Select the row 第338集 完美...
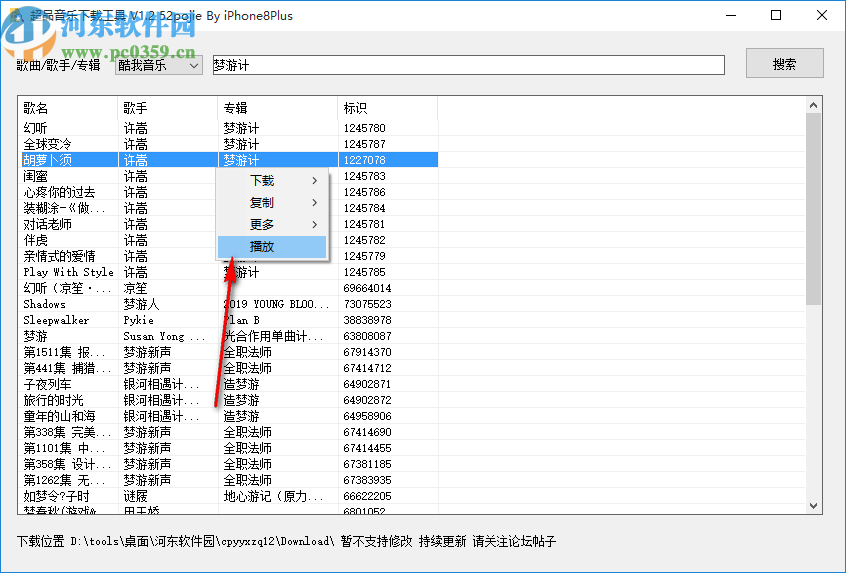This screenshot has width=846, height=573. coord(229,433)
